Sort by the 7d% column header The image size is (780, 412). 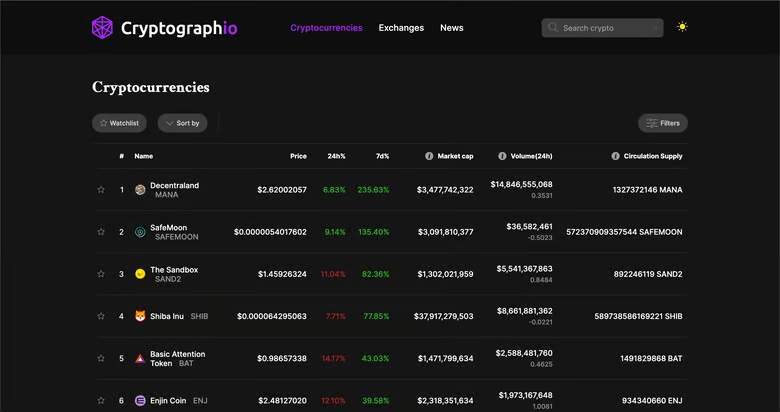(x=383, y=156)
